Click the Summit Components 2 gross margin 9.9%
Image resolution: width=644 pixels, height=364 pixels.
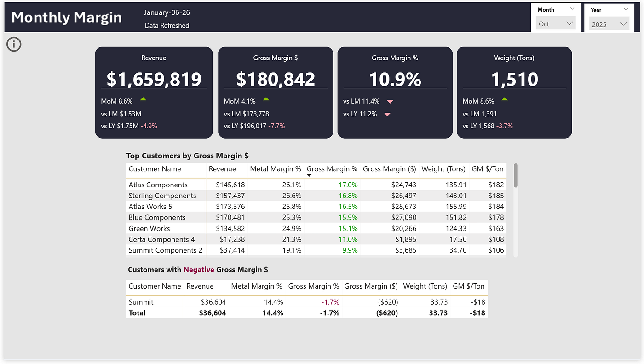pos(350,250)
